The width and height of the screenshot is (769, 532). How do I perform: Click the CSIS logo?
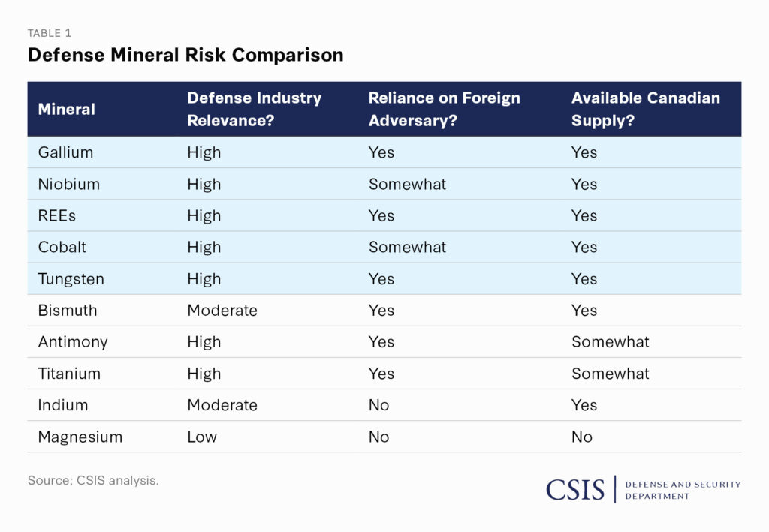tap(575, 490)
